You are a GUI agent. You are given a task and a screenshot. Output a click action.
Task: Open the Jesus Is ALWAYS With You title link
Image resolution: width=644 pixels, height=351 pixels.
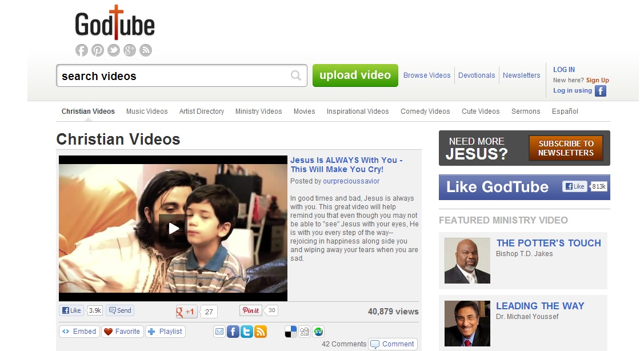(346, 165)
